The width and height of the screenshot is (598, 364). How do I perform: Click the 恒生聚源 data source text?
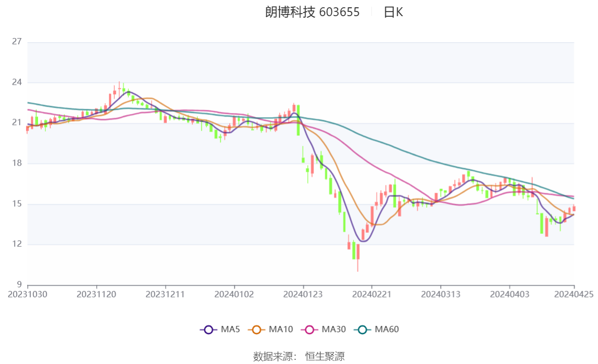pos(325,356)
